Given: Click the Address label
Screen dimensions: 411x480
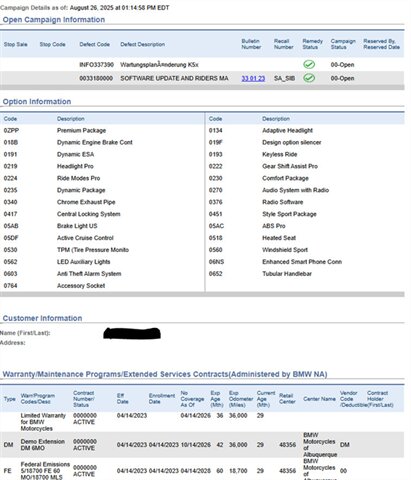Looking at the screenshot, I should (12, 343).
